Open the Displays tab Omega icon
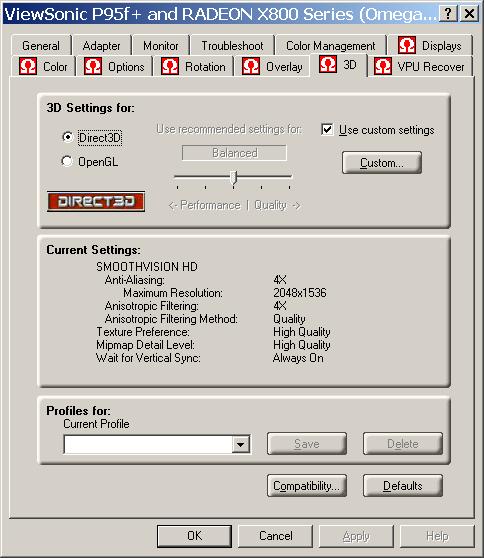The width and height of the screenshot is (484, 558). 407,45
